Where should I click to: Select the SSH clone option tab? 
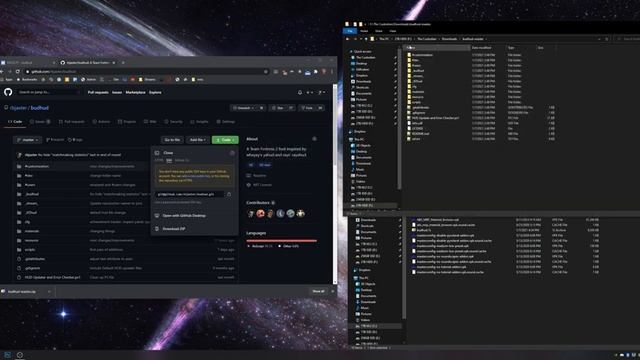point(169,160)
